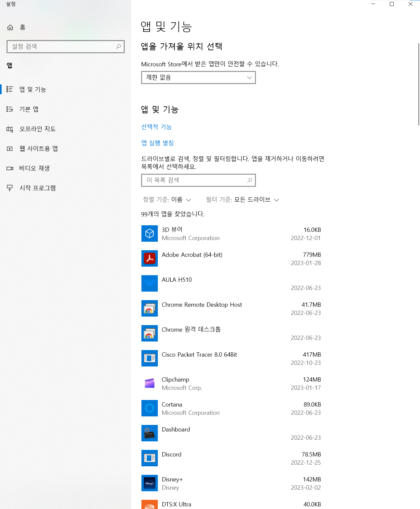Click the Dashboard app icon
This screenshot has width=420, height=509.
tap(150, 433)
